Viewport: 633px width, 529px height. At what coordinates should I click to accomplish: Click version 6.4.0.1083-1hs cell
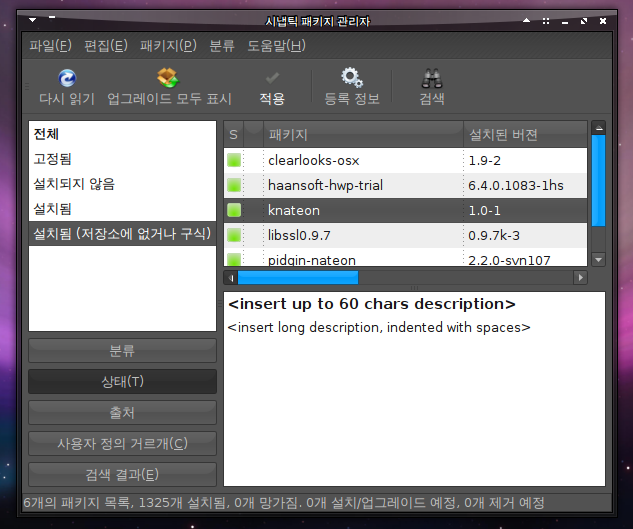tap(516, 186)
